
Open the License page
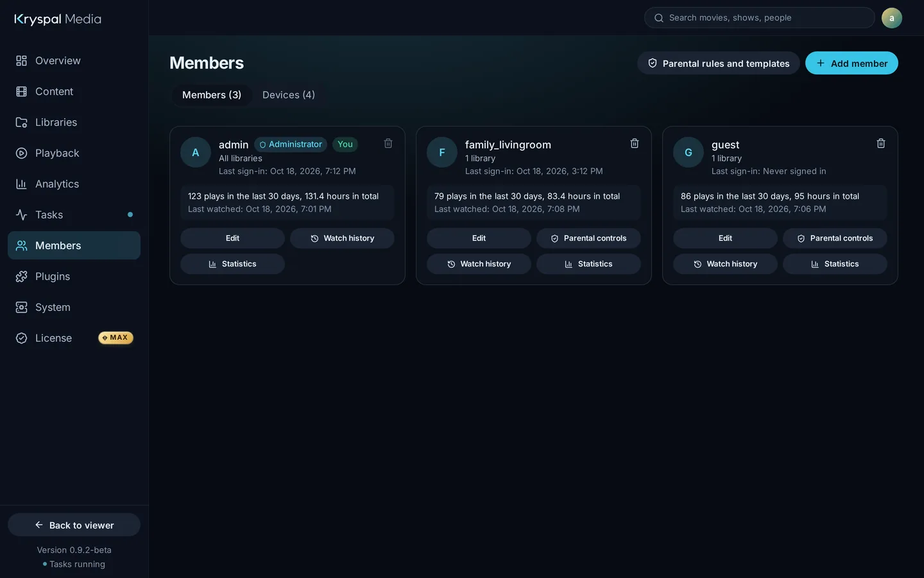74,338
